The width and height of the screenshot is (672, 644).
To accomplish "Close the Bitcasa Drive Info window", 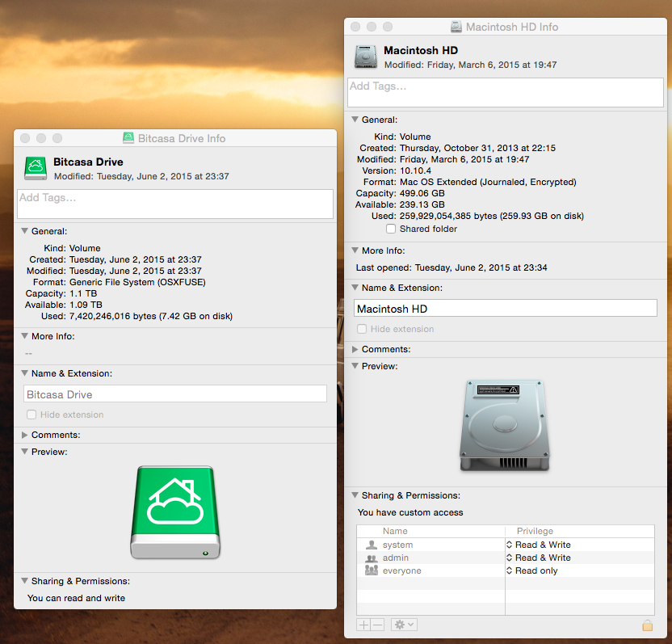I will point(25,138).
